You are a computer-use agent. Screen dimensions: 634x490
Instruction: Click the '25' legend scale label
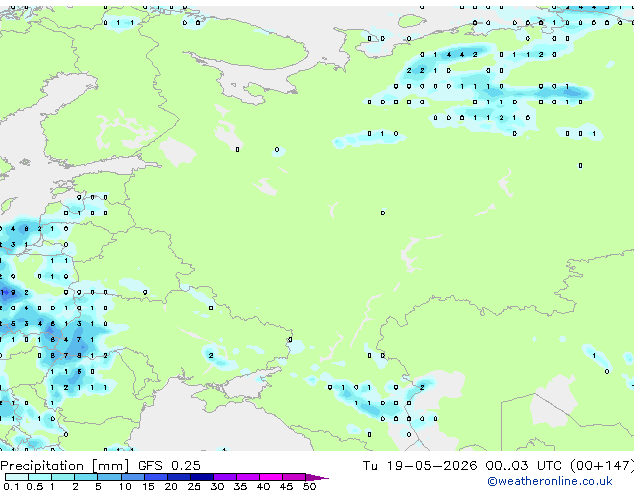coord(194,486)
